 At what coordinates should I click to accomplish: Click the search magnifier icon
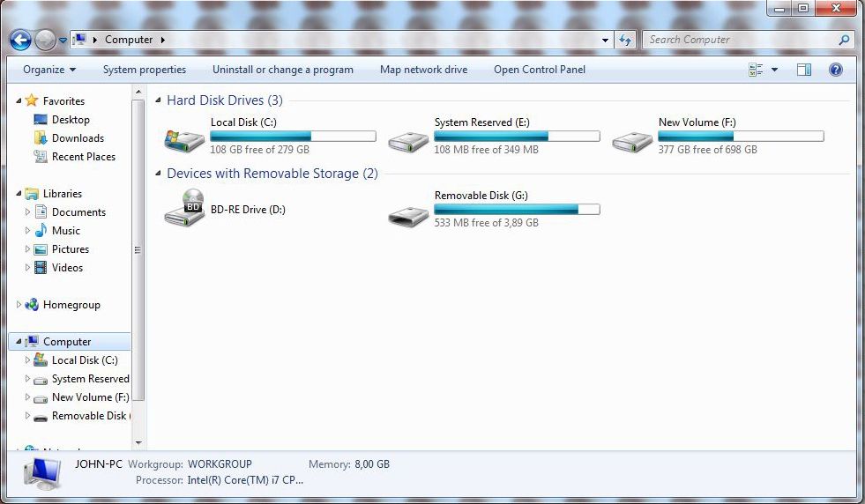coord(844,40)
